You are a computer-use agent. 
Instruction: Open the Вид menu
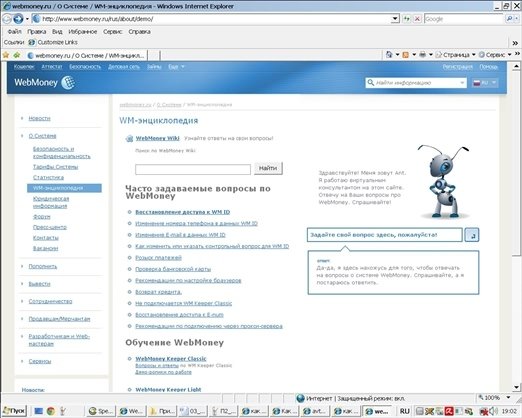pyautogui.click(x=57, y=32)
